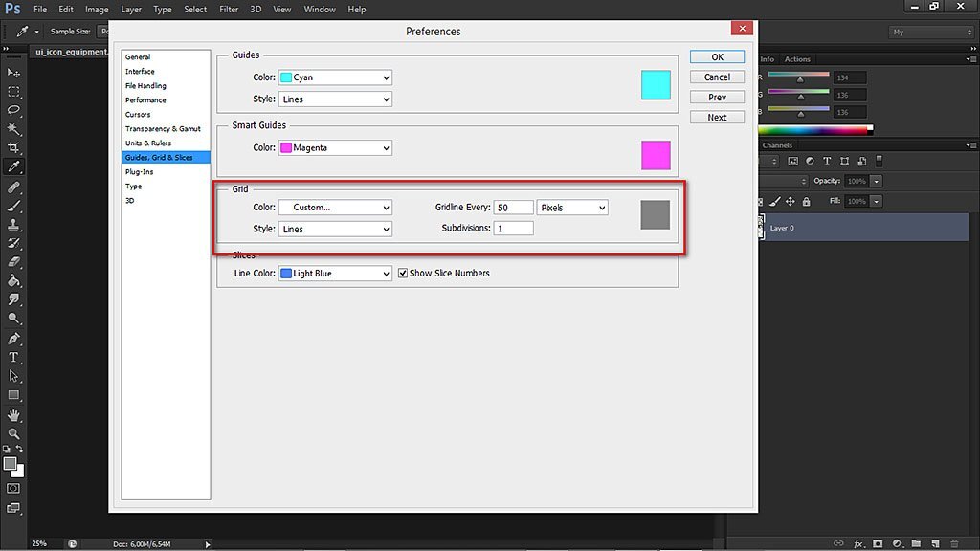The width and height of the screenshot is (980, 551).
Task: Open the Filter menu
Action: [x=229, y=10]
